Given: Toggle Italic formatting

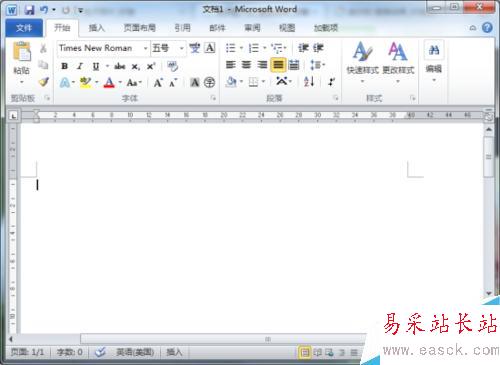Looking at the screenshot, I should [80, 66].
